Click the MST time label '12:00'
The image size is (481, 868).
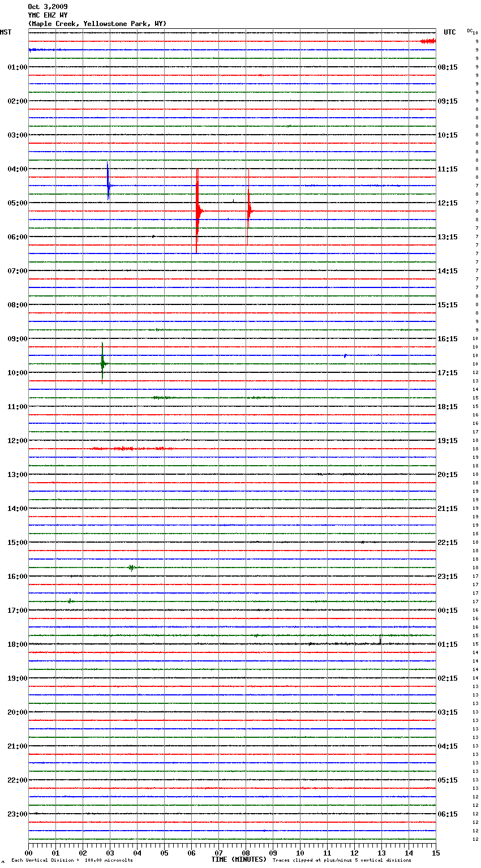click(x=18, y=441)
